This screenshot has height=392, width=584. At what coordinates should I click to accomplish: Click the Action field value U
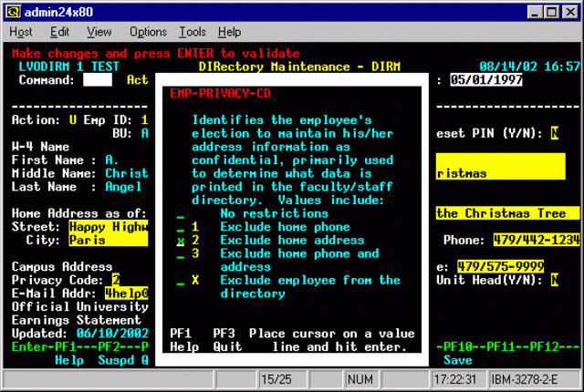(73, 119)
